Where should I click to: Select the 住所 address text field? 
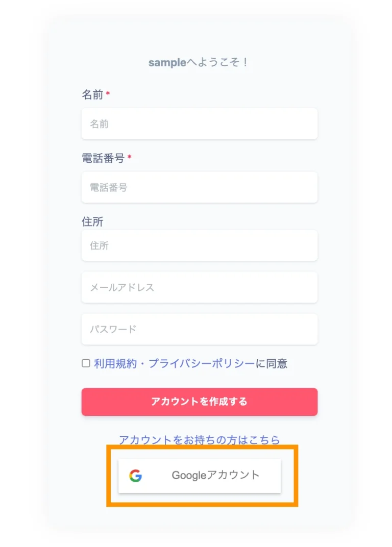point(199,245)
